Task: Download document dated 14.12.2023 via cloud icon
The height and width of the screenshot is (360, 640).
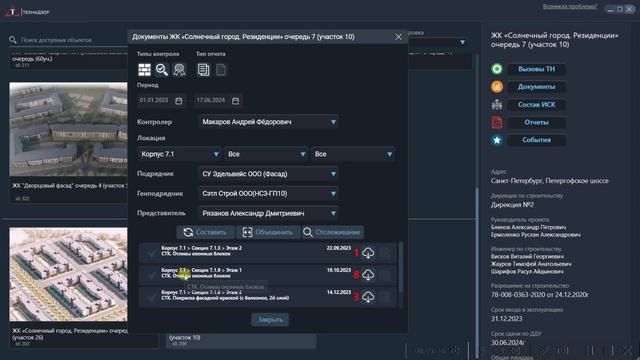Action: [x=368, y=297]
